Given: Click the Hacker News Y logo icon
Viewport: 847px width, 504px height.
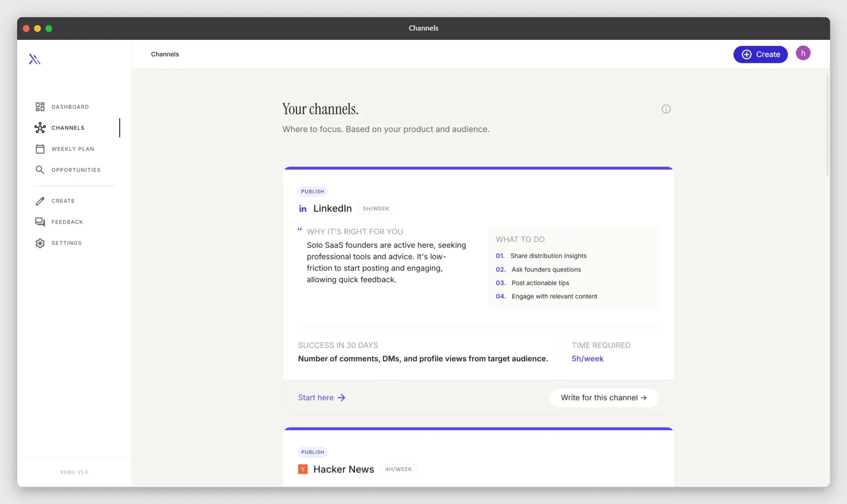Looking at the screenshot, I should pyautogui.click(x=303, y=469).
